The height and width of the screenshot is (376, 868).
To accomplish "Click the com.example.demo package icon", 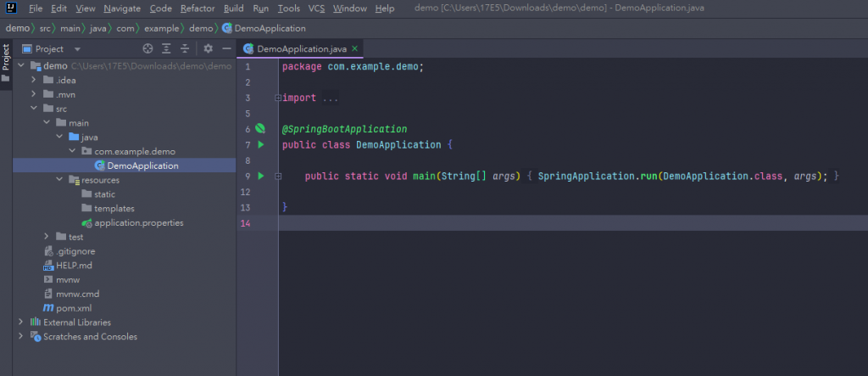I will [87, 151].
